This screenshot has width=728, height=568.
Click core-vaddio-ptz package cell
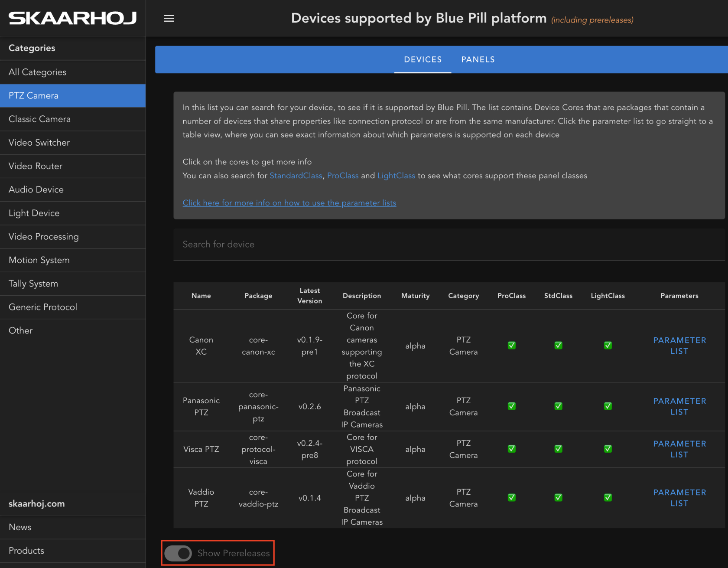(x=258, y=498)
